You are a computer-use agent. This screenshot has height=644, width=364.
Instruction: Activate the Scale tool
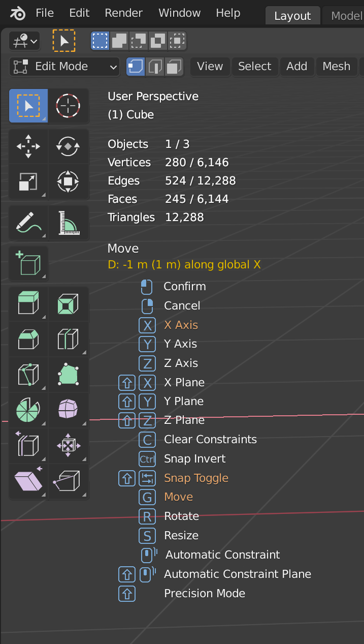coord(28,181)
